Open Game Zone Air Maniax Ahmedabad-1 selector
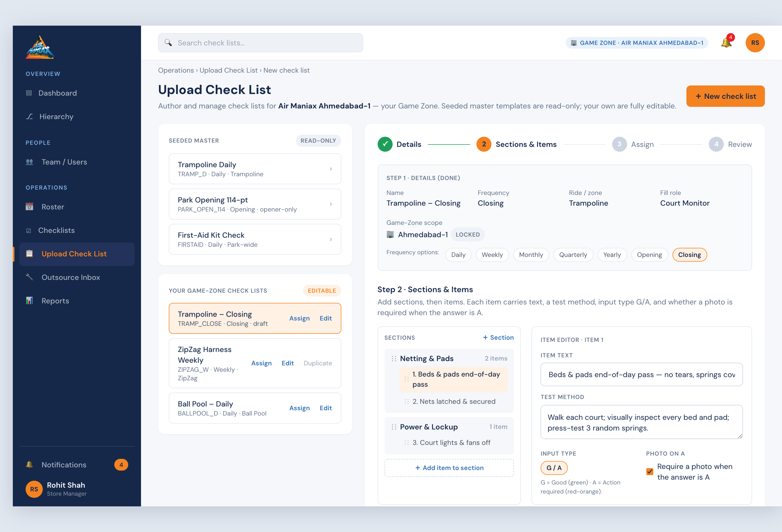 coord(637,43)
